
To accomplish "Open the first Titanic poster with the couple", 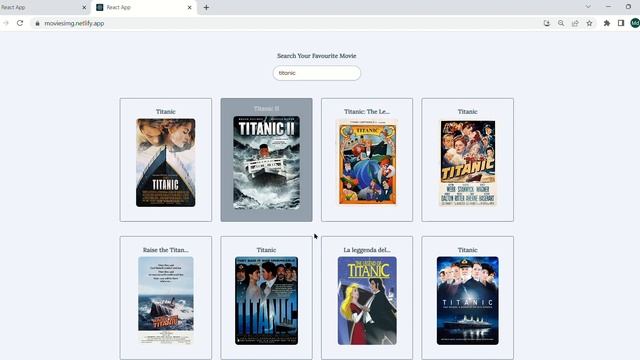I will [x=166, y=162].
